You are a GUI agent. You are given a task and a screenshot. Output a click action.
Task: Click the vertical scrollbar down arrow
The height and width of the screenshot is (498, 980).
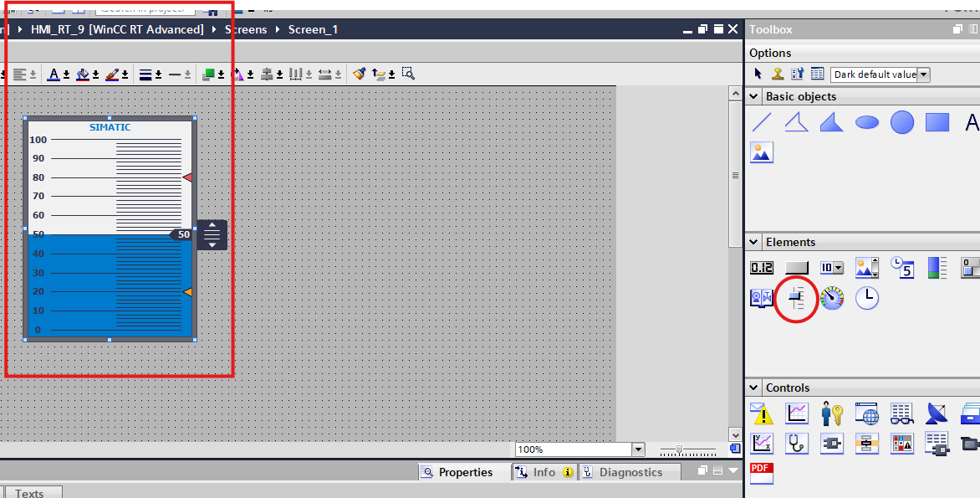point(735,435)
